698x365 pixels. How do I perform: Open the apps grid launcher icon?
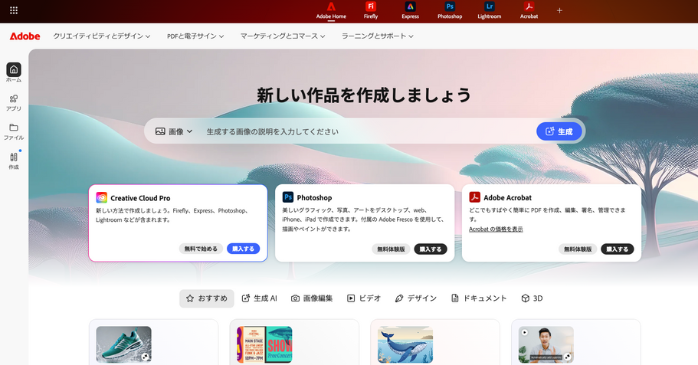pyautogui.click(x=14, y=10)
